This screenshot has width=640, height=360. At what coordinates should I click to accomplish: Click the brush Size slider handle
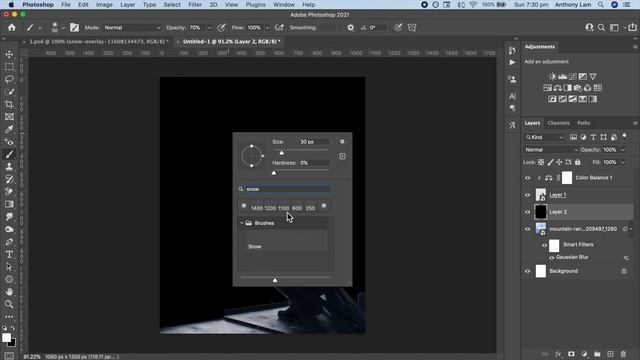pyautogui.click(x=282, y=153)
